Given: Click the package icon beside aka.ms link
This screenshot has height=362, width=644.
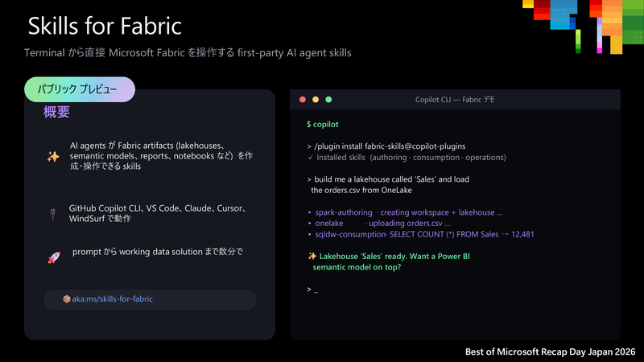Looking at the screenshot, I should tap(67, 299).
